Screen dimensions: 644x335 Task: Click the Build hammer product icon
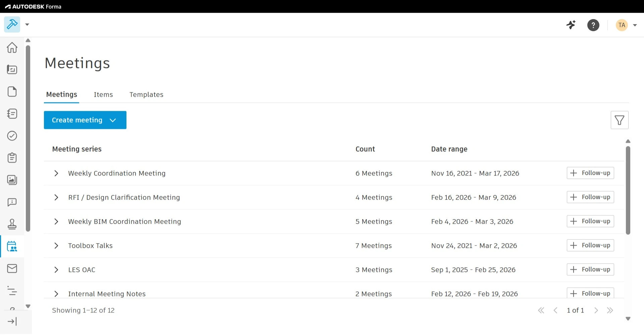[x=12, y=24]
